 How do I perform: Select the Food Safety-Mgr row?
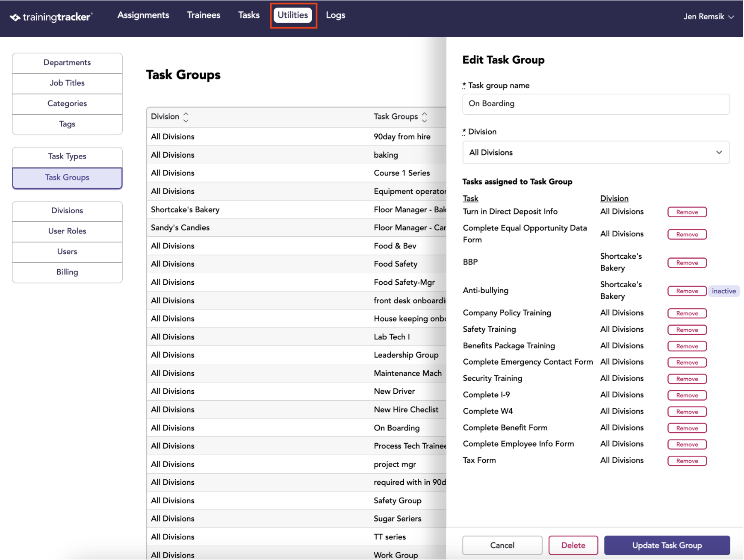point(296,282)
